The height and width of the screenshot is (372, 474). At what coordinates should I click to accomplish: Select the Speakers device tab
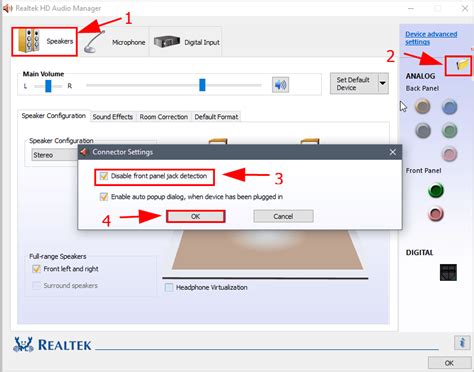(44, 42)
